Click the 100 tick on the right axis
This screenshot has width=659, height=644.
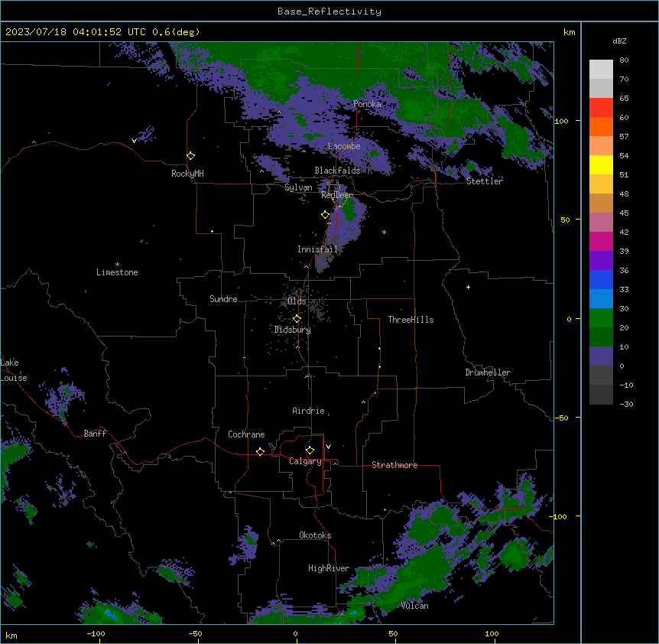(561, 121)
